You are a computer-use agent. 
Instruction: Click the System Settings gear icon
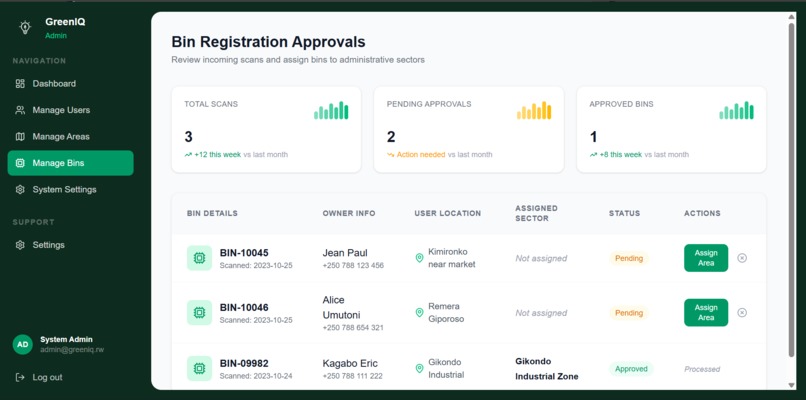coord(20,189)
